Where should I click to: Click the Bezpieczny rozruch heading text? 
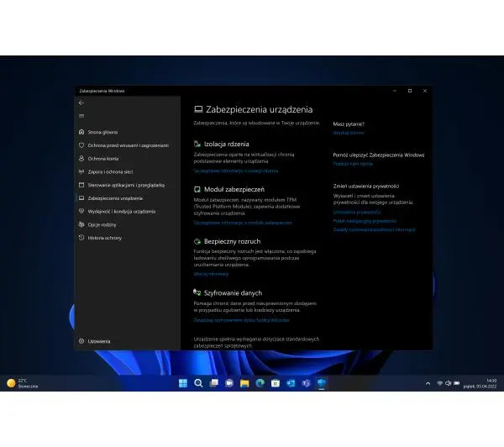point(232,241)
